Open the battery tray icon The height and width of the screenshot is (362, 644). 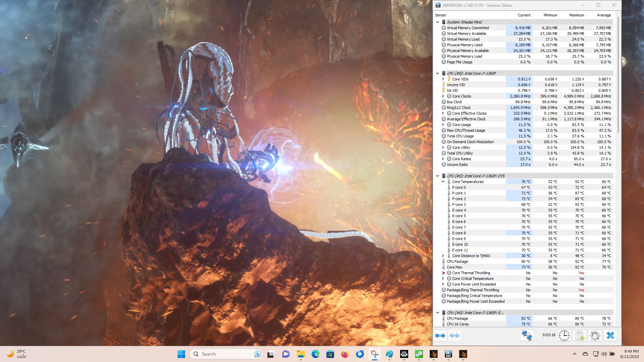(612, 354)
